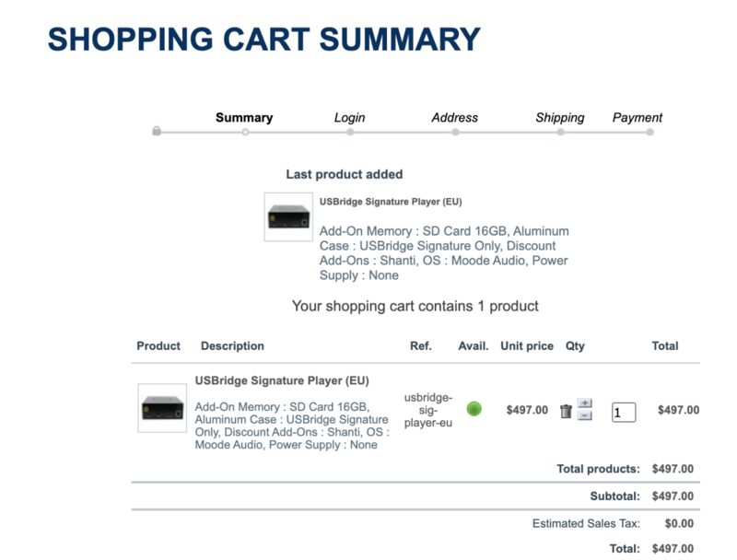This screenshot has height=560, width=737.
Task: Switch to the Payment checkout step
Action: [638, 118]
